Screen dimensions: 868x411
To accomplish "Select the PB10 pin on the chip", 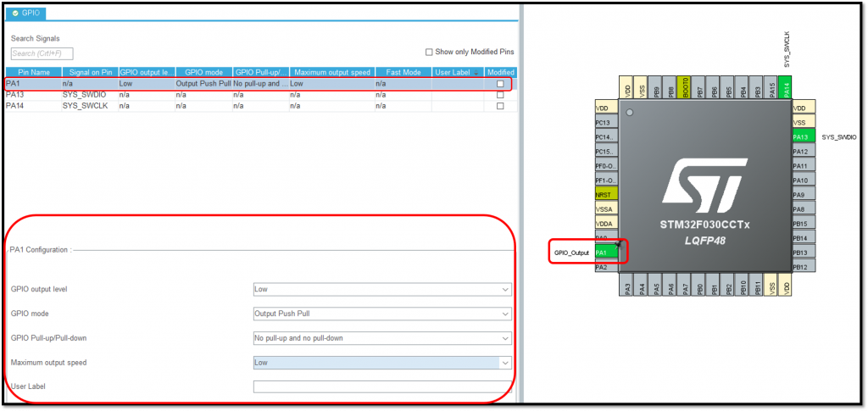I will click(743, 285).
